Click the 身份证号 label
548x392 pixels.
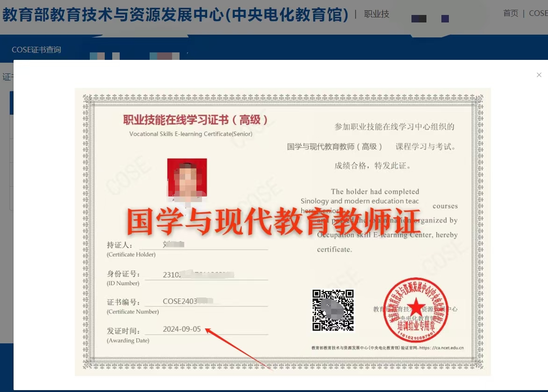[123, 274]
